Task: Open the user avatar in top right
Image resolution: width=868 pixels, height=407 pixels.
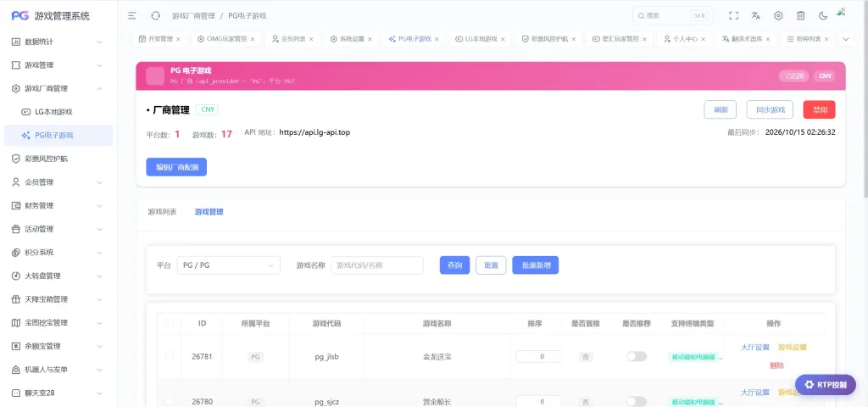Action: 842,12
